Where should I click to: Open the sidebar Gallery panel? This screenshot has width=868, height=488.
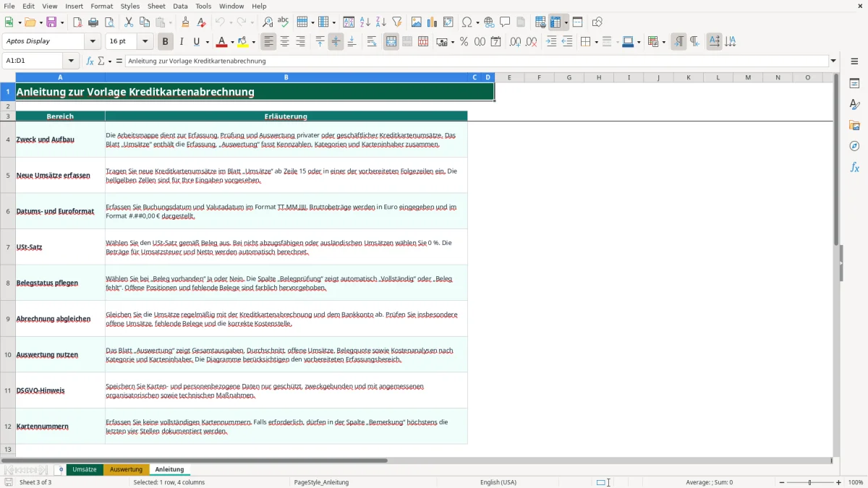(x=854, y=125)
